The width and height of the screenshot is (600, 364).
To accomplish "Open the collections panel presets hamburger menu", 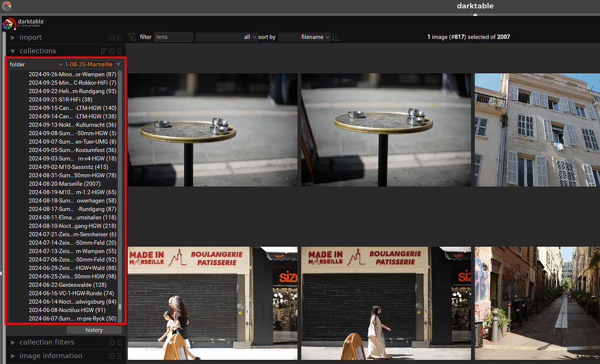I will pos(120,51).
